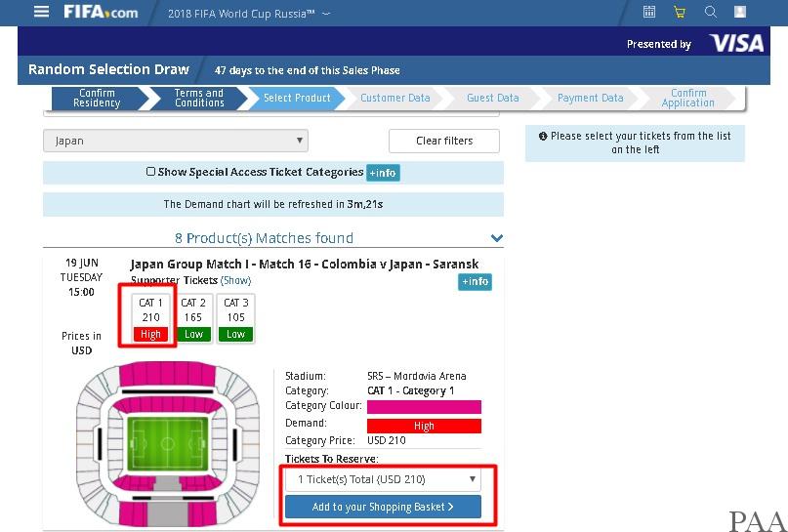Click the search magnifier icon
788x532 pixels.
pyautogui.click(x=710, y=12)
